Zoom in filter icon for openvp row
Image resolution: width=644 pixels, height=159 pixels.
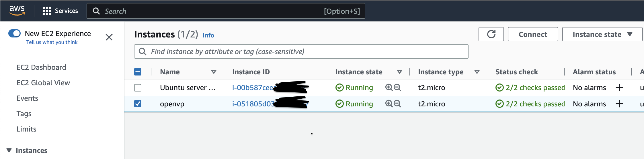(389, 104)
